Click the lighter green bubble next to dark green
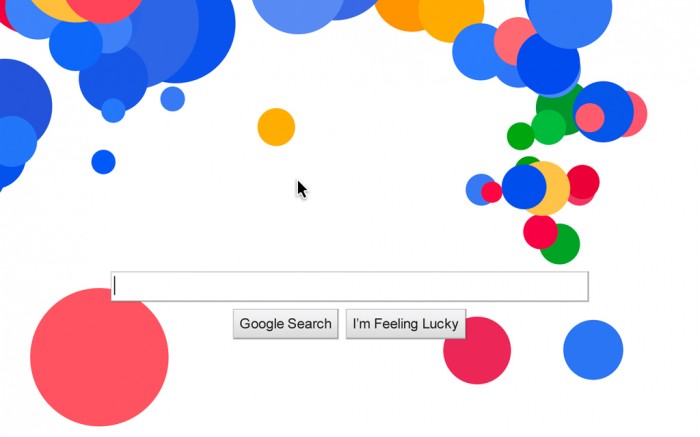Image resolution: width=700 pixels, height=437 pixels. tap(550, 128)
